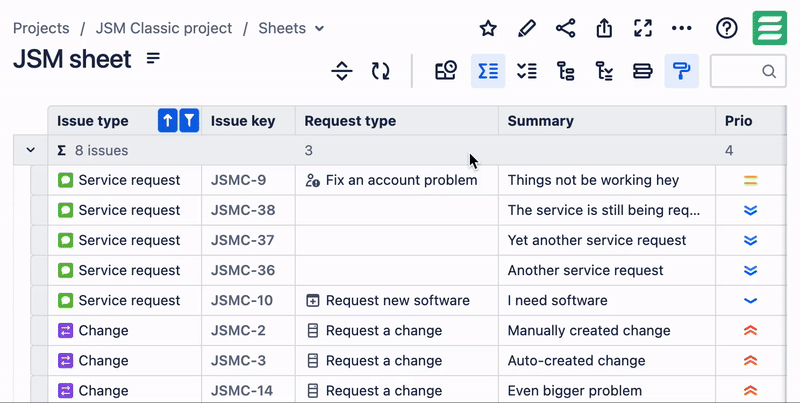Click the expand/collapse rows icon
The width and height of the screenshot is (800, 403).
[342, 71]
